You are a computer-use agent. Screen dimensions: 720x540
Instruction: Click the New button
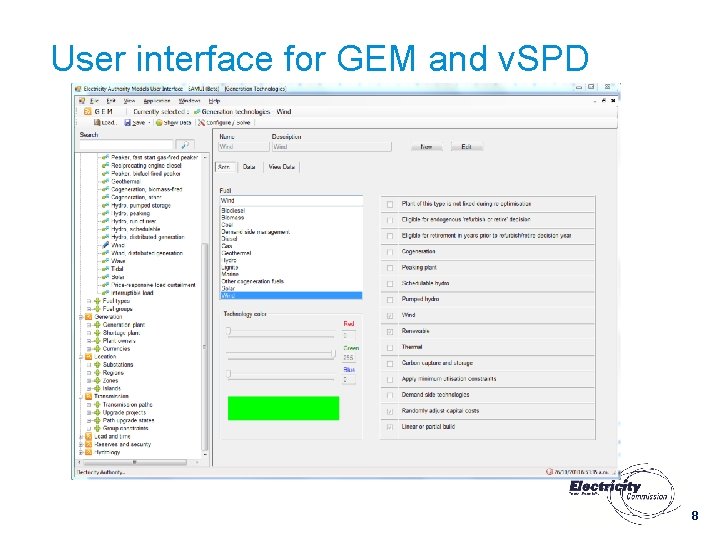[x=426, y=147]
